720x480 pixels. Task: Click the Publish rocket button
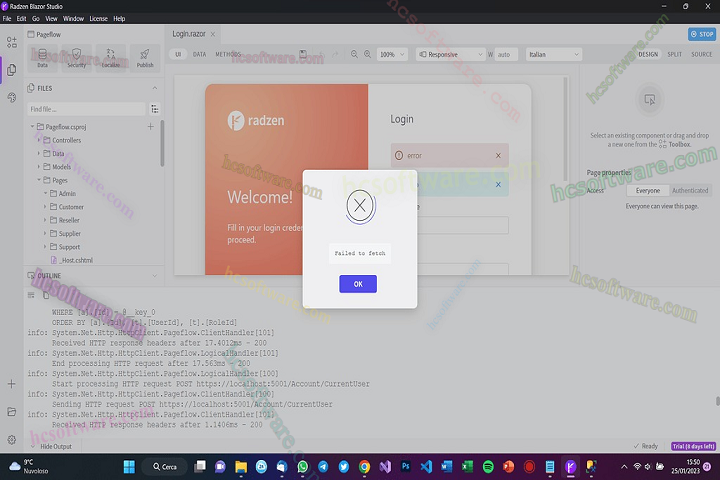[x=145, y=58]
